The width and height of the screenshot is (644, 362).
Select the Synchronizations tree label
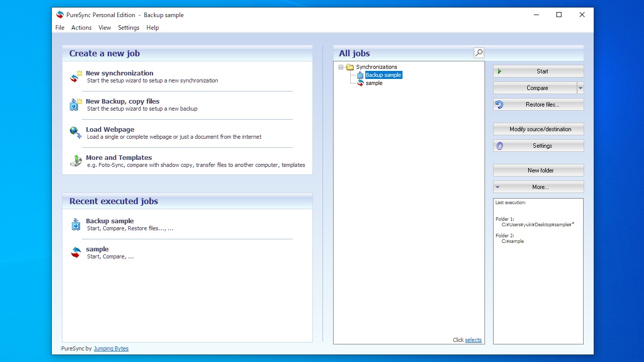pyautogui.click(x=376, y=67)
